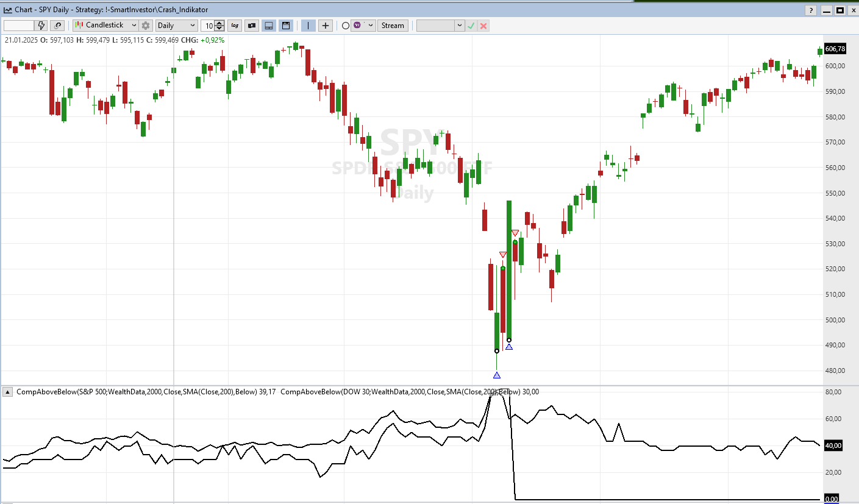Viewport: 859px width, 504px height.
Task: Click the chain link icon in the toolbar
Action: click(57, 26)
